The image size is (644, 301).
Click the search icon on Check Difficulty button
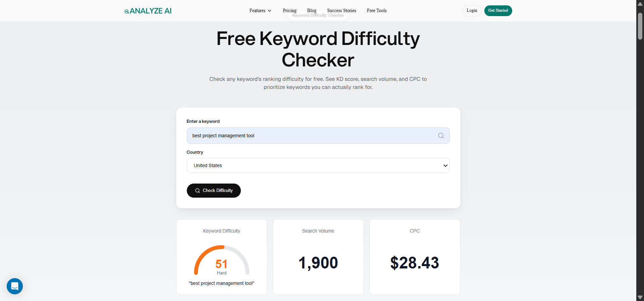click(198, 191)
